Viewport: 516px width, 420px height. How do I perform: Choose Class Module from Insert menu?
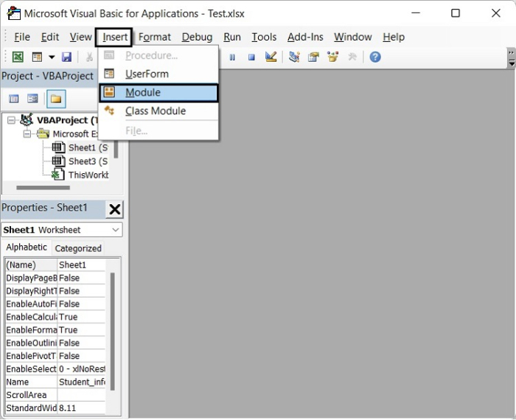158,111
